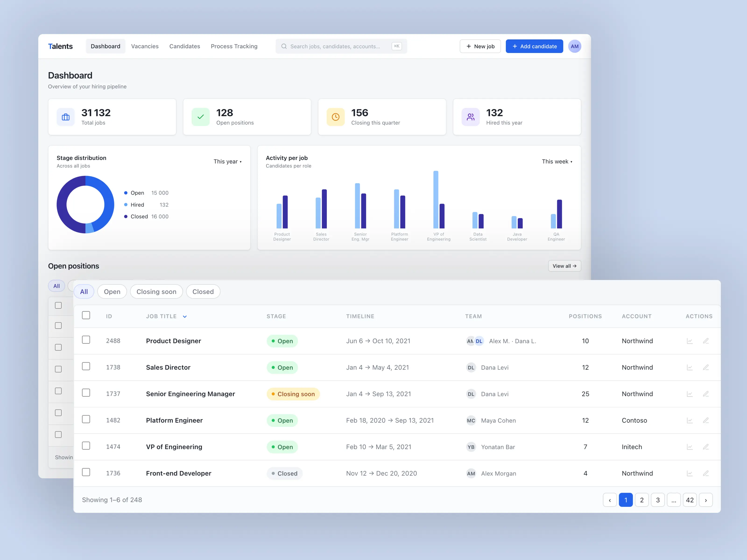Click the Closed legend dot in Stage distribution
This screenshot has width=747, height=560.
tap(126, 216)
